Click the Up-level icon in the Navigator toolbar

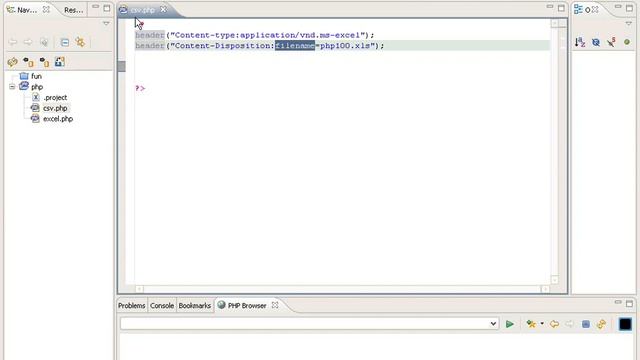pos(44,42)
